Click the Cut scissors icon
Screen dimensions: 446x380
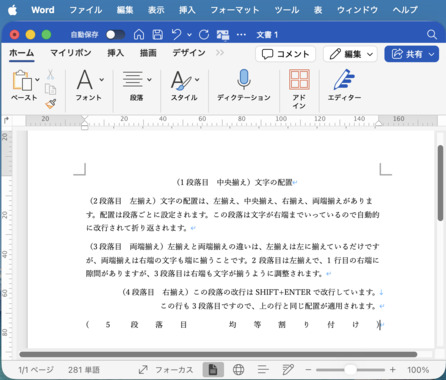pyautogui.click(x=50, y=75)
